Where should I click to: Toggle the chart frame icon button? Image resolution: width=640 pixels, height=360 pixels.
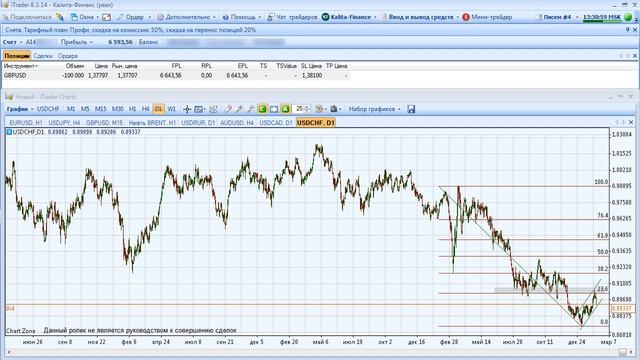coord(274,109)
